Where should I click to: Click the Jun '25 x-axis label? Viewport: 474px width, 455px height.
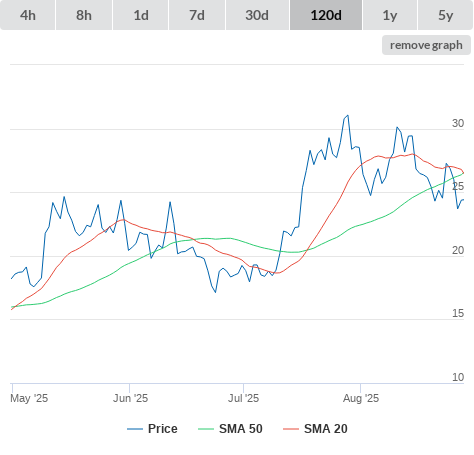click(130, 398)
